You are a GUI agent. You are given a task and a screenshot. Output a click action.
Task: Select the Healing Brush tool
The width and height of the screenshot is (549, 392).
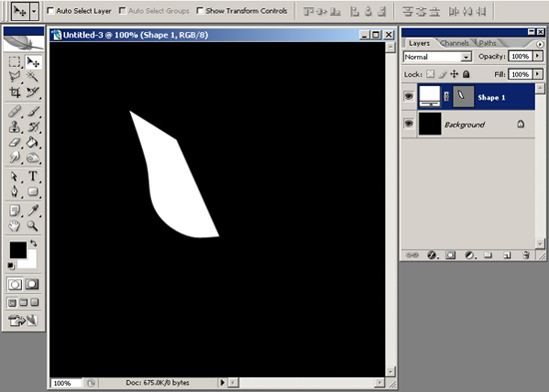(14, 112)
